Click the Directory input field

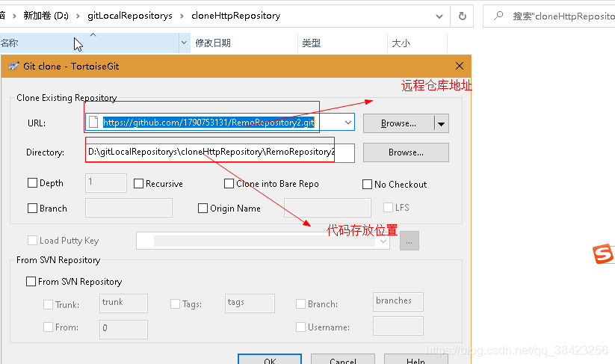point(220,152)
